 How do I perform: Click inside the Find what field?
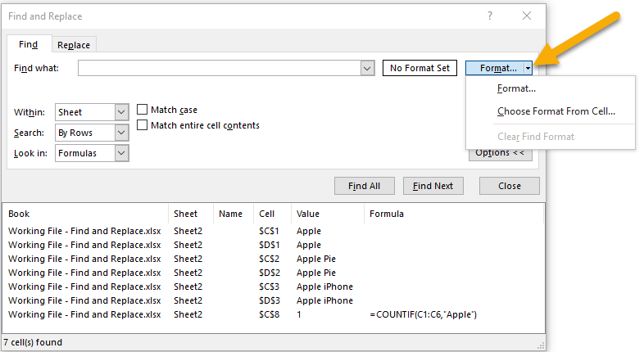click(220, 68)
